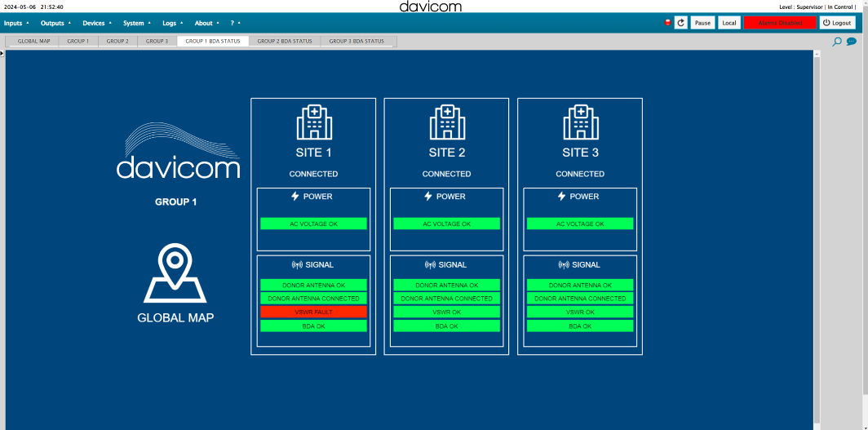The width and height of the screenshot is (868, 430).
Task: Toggle the Local mode button
Action: click(729, 23)
